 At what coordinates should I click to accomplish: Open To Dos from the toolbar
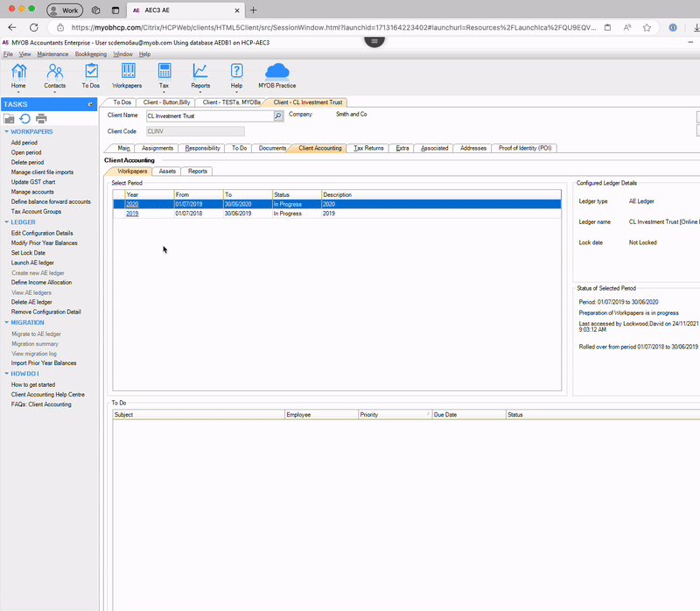[91, 73]
